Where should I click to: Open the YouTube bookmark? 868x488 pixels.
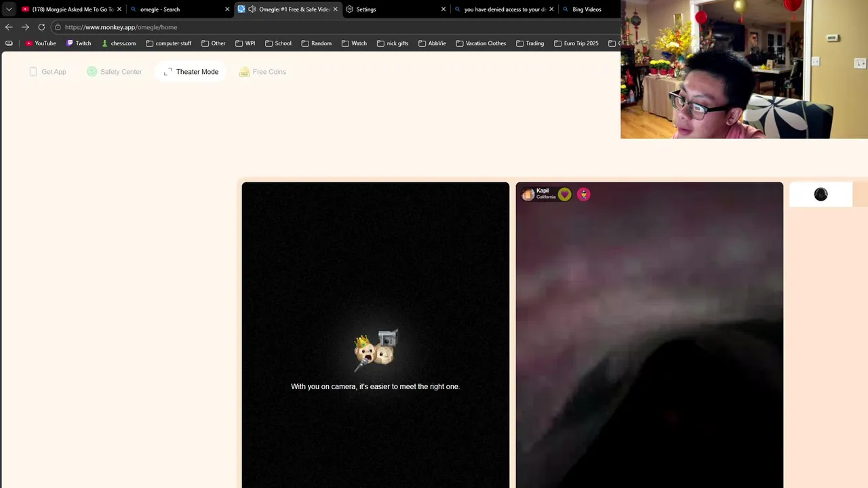[41, 43]
